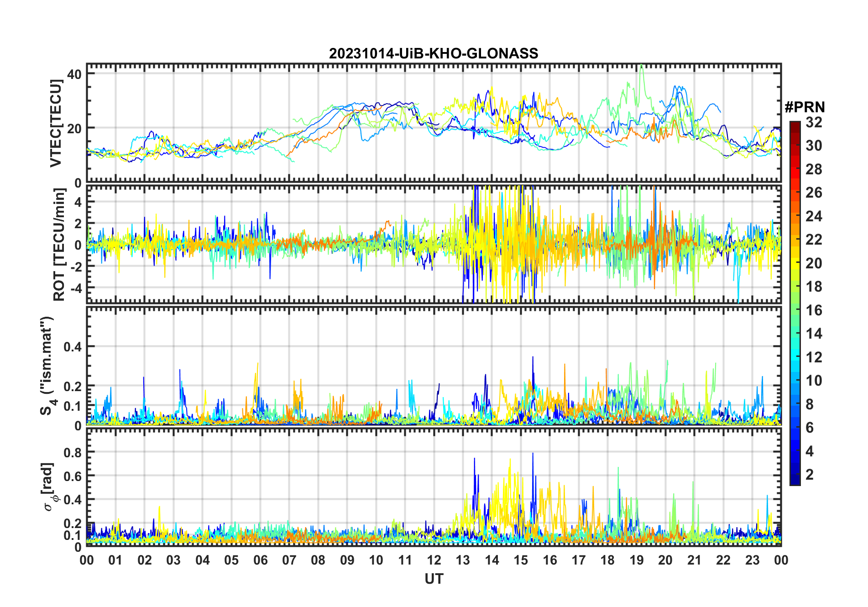Image resolution: width=868 pixels, height=607 pixels.
Task: Select colorbar tick label 28
Action: (x=814, y=169)
